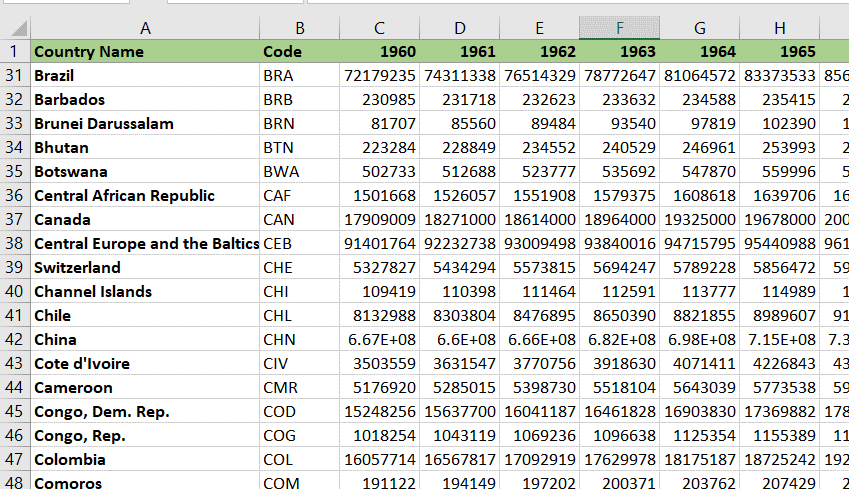Select the Cameroon cell
The image size is (849, 489).
[145, 387]
